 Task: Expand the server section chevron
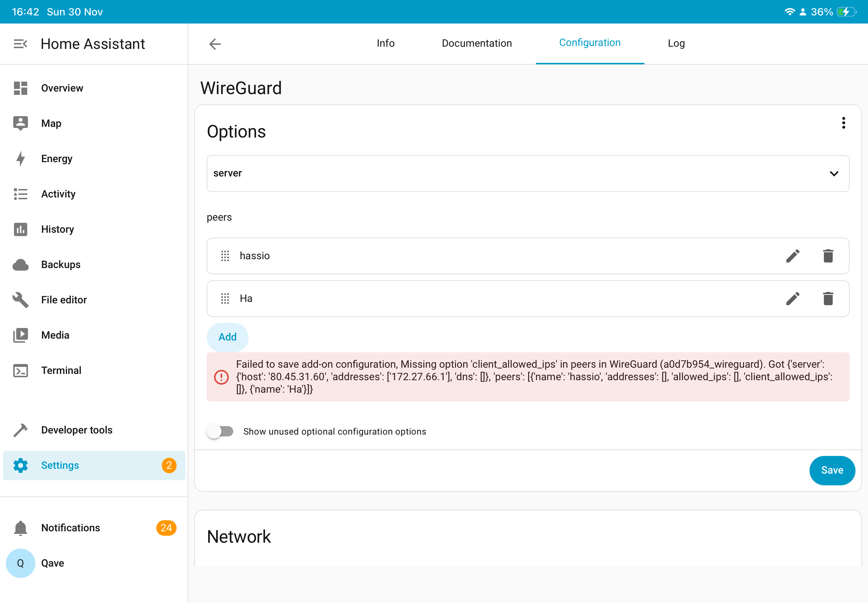(x=834, y=174)
